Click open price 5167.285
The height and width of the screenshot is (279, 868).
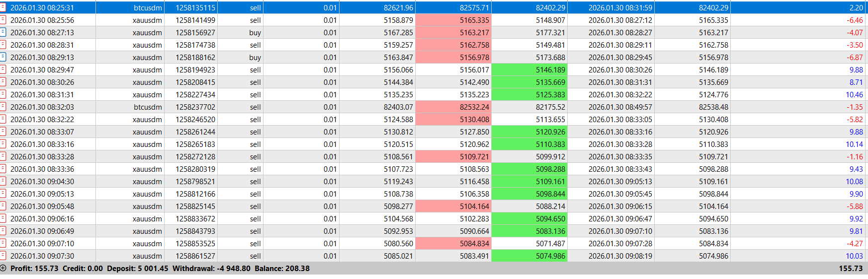(x=398, y=33)
